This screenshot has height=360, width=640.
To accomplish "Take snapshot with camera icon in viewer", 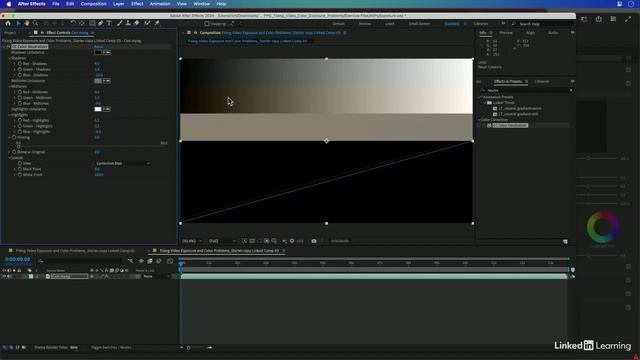I will (314, 241).
